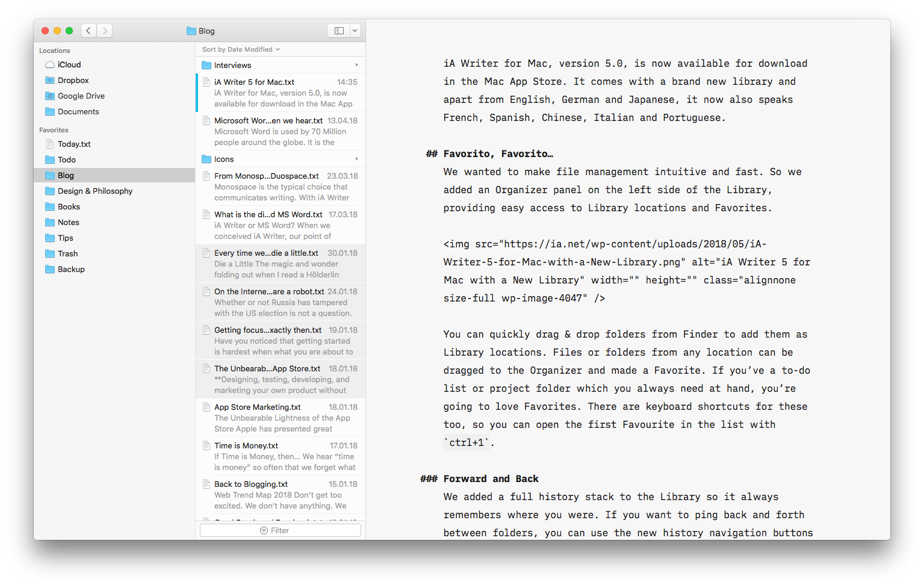Open From Monosp...Duospace.txt file
This screenshot has width=924, height=588.
tap(281, 187)
